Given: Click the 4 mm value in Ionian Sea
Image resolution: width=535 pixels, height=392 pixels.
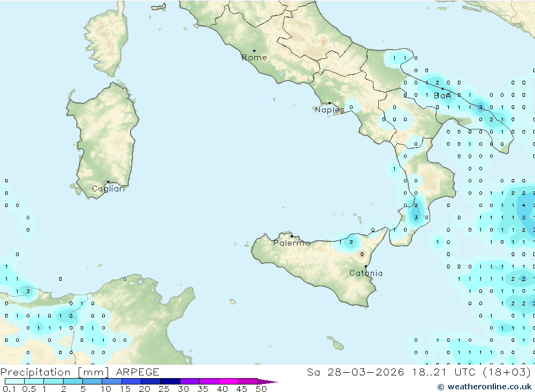Looking at the screenshot, I should [523, 205].
